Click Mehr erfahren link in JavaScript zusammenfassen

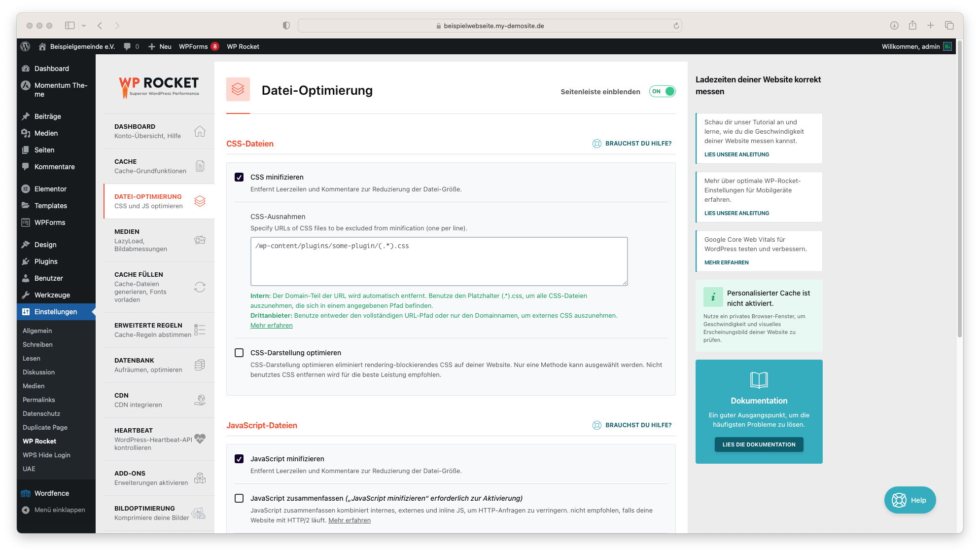click(350, 520)
